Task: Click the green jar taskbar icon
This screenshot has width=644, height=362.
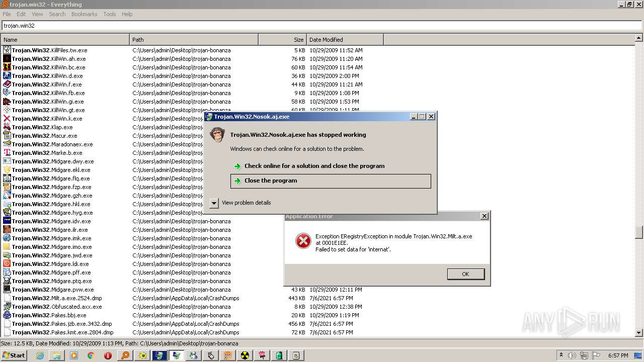Action: [x=279, y=355]
